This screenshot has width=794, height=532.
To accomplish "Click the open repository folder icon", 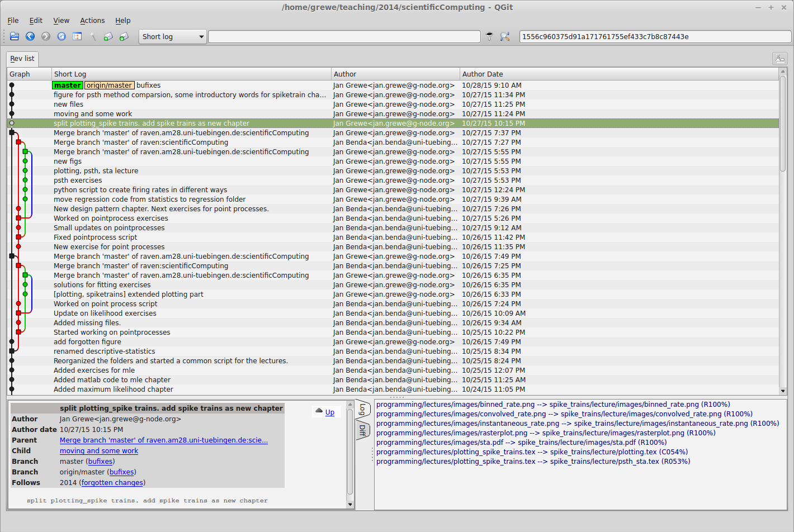I will 15,36.
